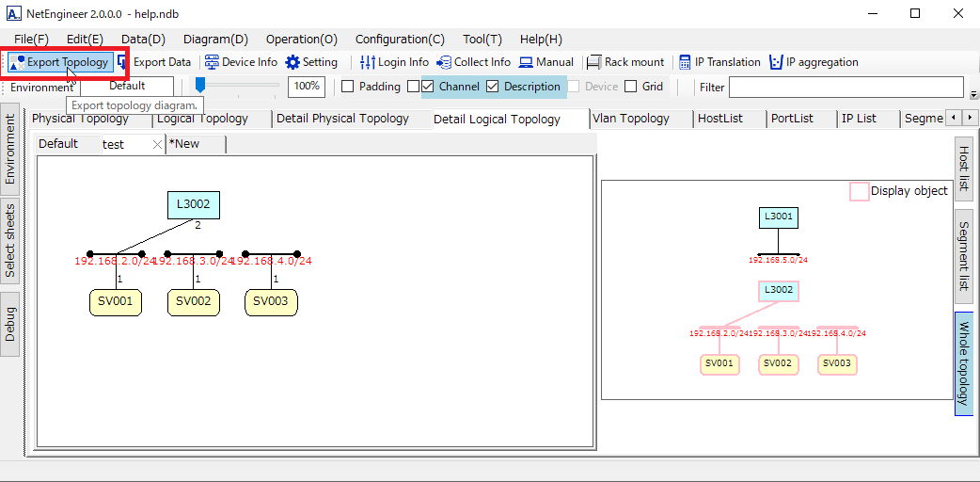This screenshot has height=482, width=980.
Task: Click the Export Topology toolbar button
Action: 59,62
